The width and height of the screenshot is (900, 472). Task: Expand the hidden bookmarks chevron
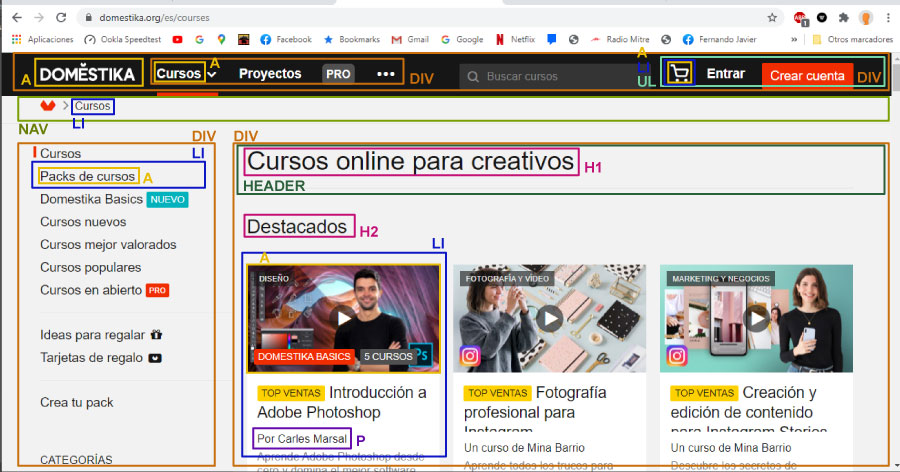(x=794, y=40)
